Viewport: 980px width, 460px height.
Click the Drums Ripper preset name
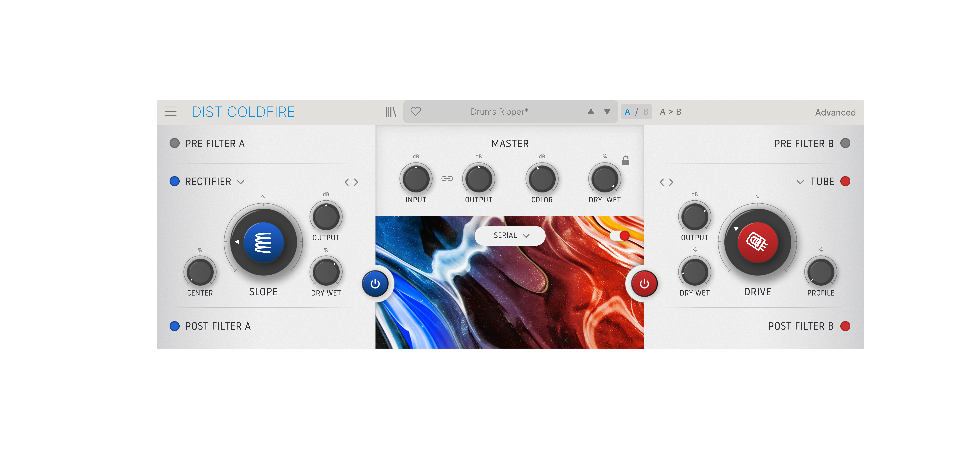(x=499, y=112)
